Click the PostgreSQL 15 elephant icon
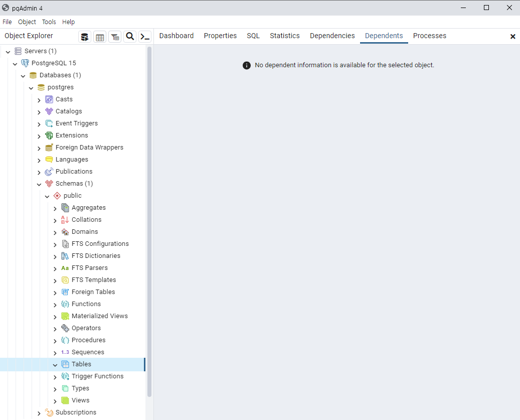 click(x=25, y=63)
